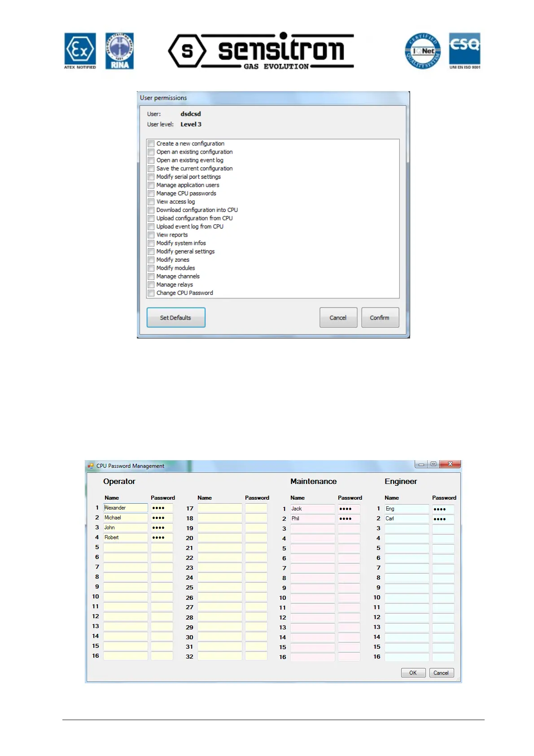
Task: Select Operator 3 name 'John'
Action: click(x=126, y=527)
